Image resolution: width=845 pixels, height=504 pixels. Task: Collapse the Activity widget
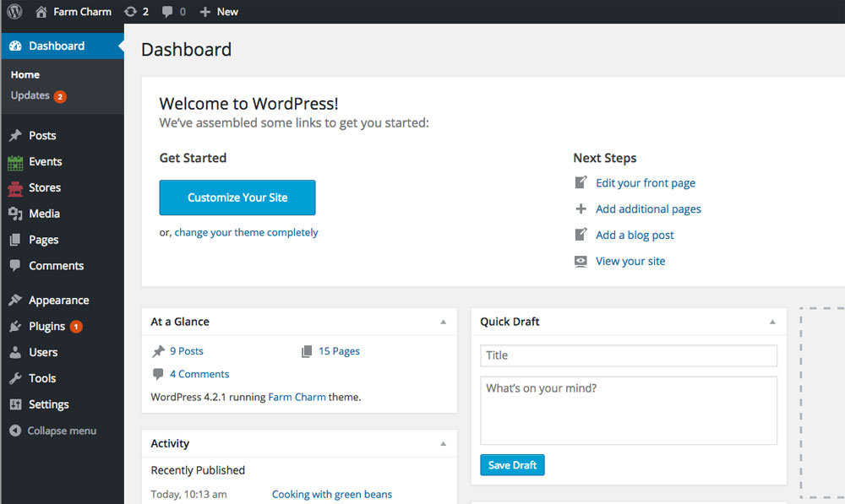[443, 444]
